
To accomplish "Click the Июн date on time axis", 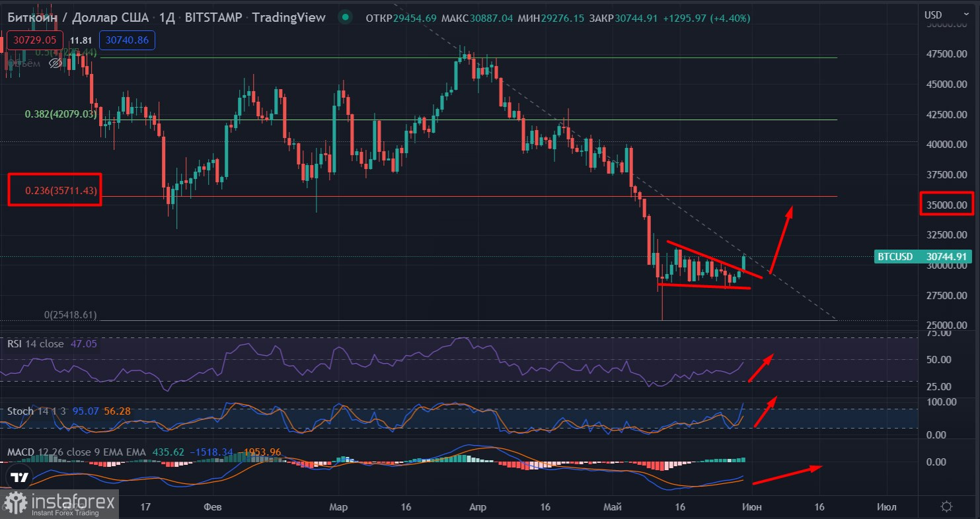I will pos(751,507).
